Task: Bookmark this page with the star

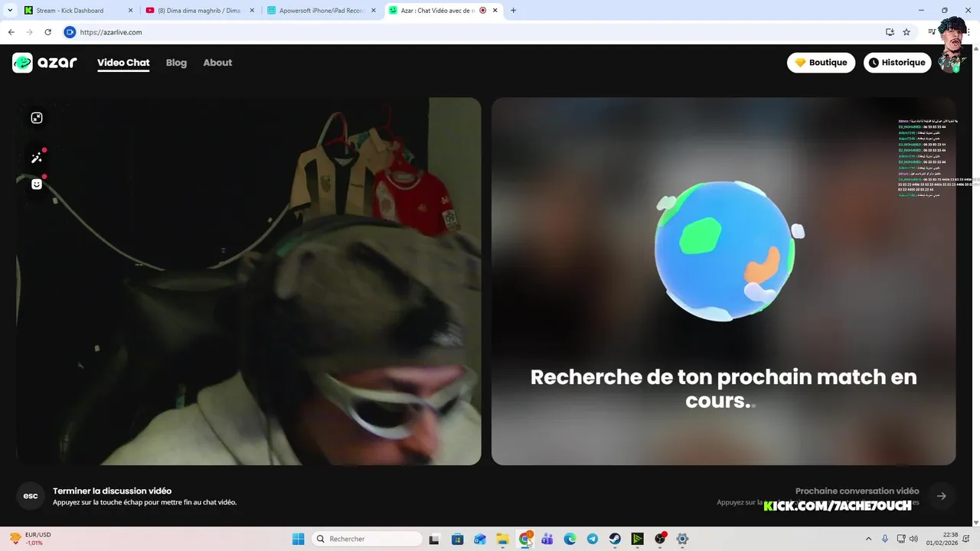Action: point(906,32)
